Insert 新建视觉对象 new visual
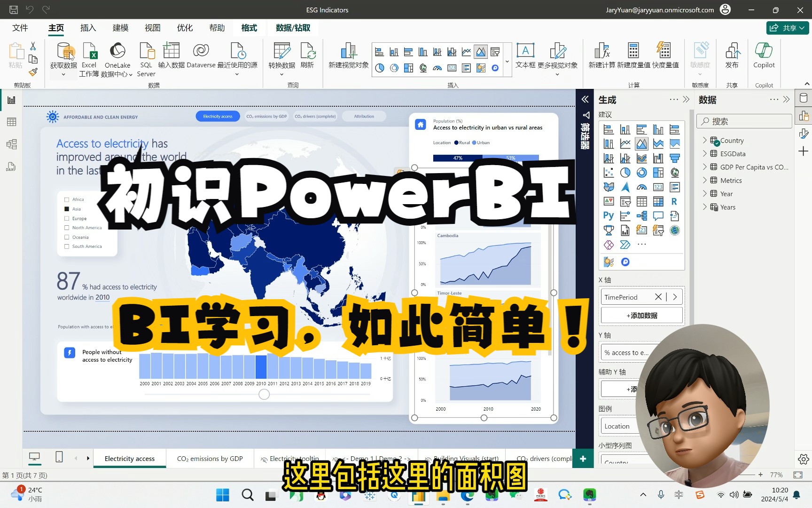Screen dimensions: 812x508 tap(348, 56)
